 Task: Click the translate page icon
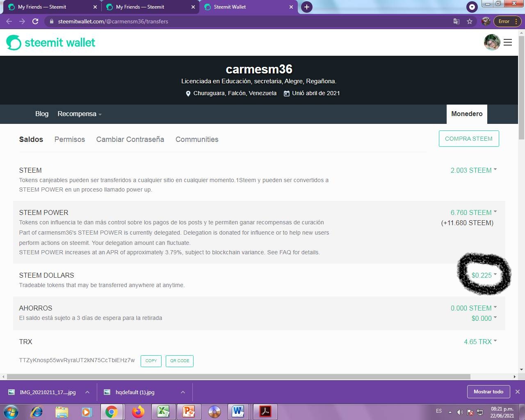pyautogui.click(x=456, y=21)
